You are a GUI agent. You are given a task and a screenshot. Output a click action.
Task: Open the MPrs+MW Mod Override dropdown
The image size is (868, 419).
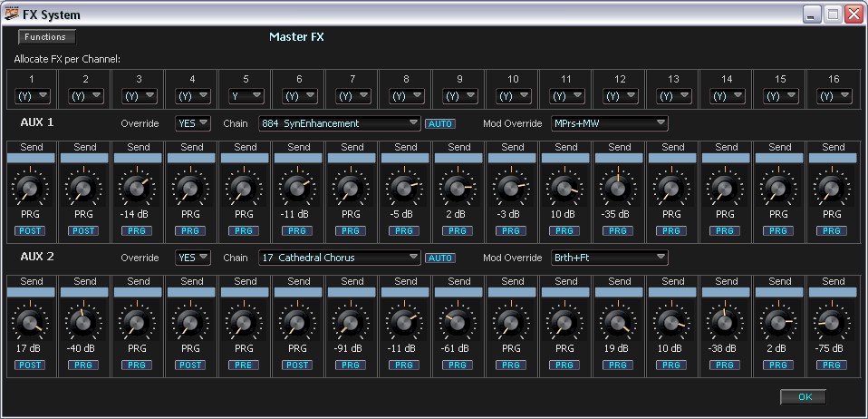click(610, 123)
